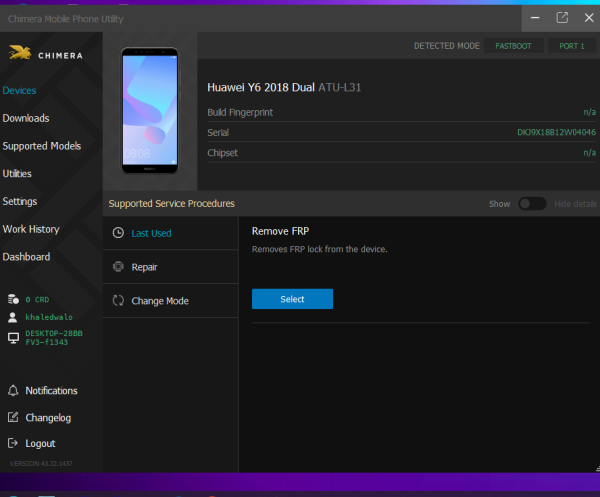600x497 pixels.
Task: Go to Downloads in sidebar
Action: (26, 118)
